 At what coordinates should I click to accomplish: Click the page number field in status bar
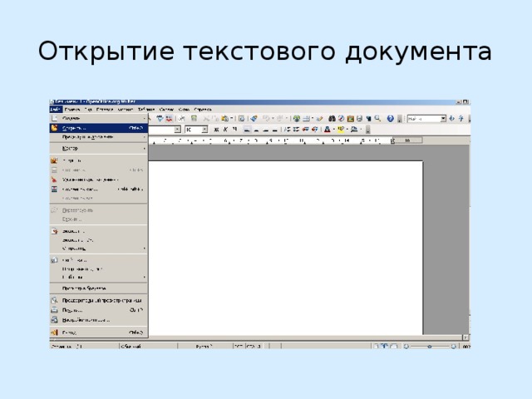coord(84,347)
